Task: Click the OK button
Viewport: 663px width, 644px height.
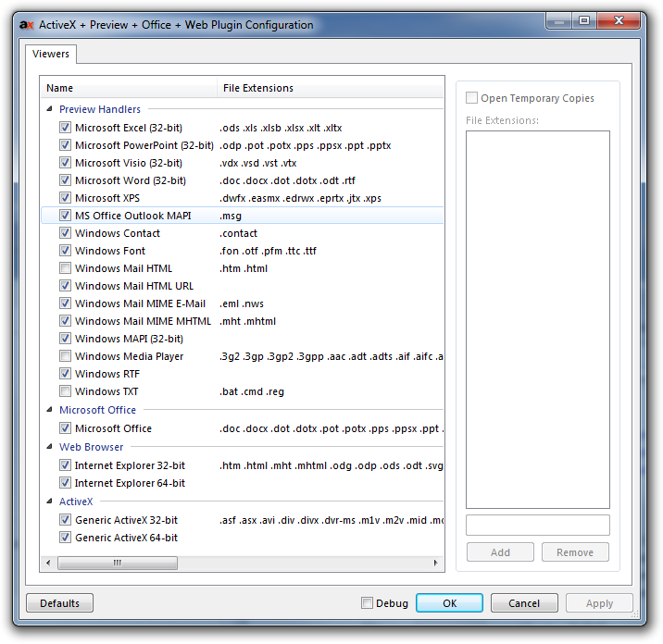Action: coord(449,603)
